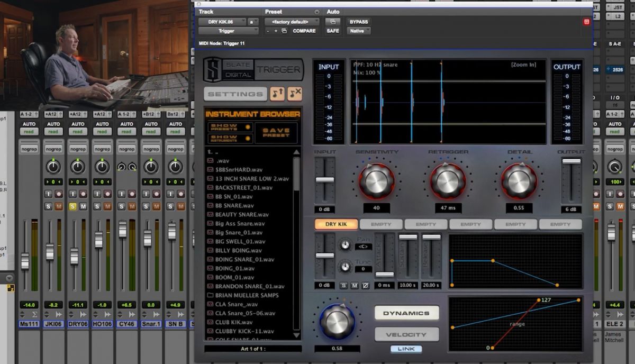Open the Trigger SETTINGS panel
The width and height of the screenshot is (635, 364).
pyautogui.click(x=234, y=94)
